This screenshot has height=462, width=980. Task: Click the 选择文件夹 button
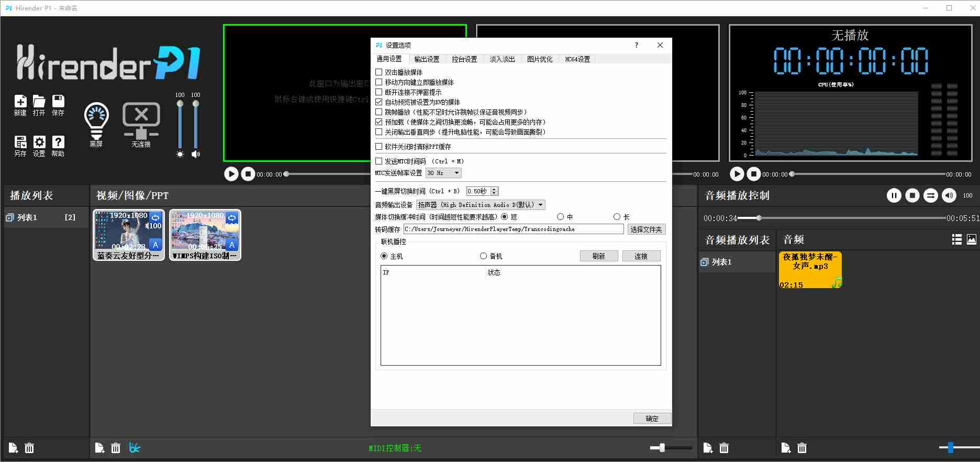point(646,229)
